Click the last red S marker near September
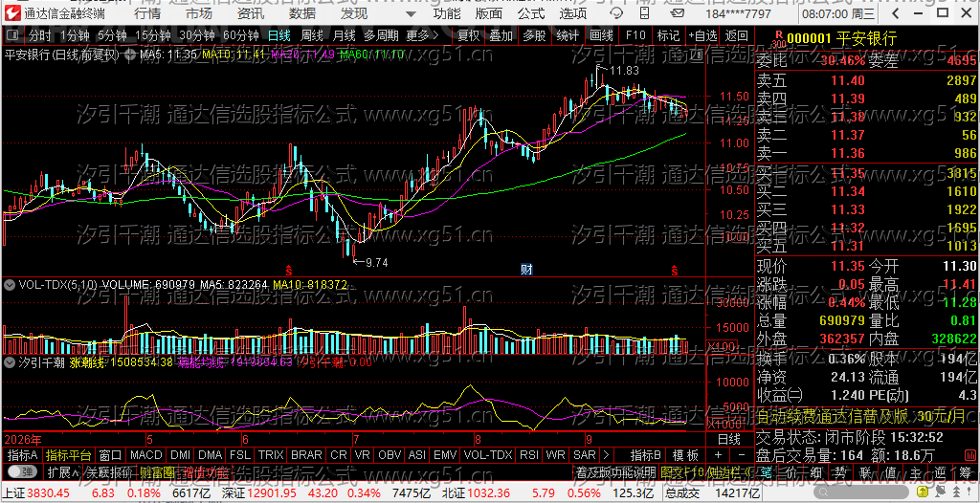 (x=675, y=271)
